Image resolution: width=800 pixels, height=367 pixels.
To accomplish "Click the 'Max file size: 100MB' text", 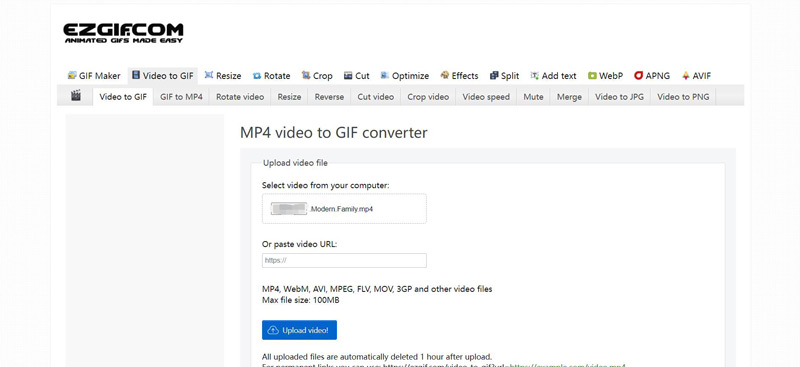I will point(301,300).
